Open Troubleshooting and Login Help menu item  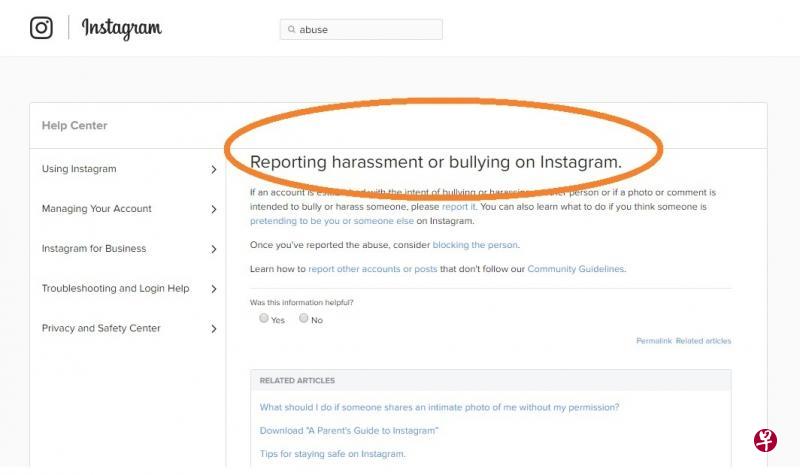[x=115, y=288]
